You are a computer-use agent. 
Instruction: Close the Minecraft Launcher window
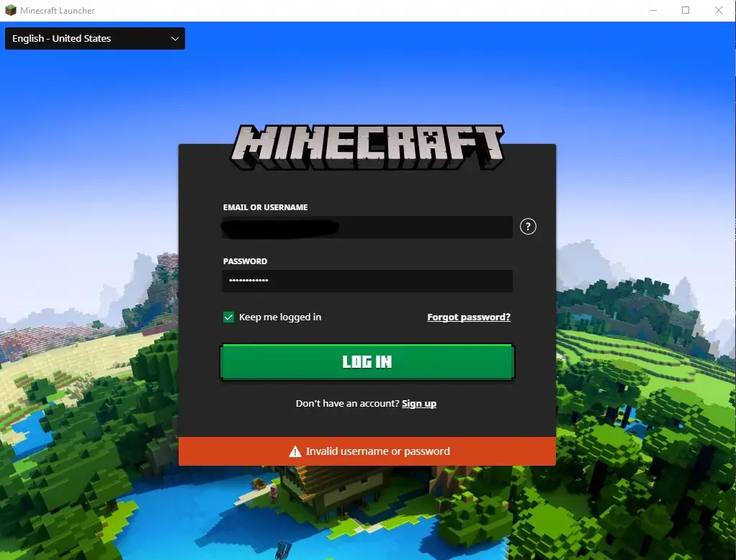718,11
